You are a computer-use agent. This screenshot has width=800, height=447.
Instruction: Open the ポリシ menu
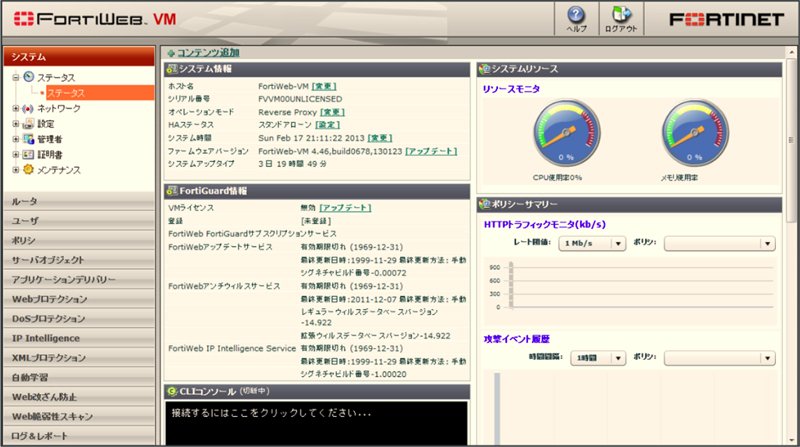79,240
